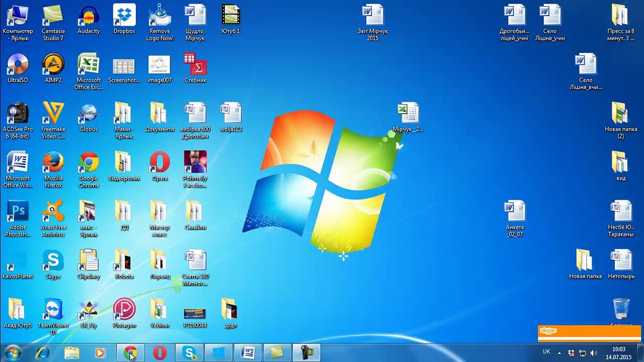Open the Camtasia Studio 7 desktop shortcut

(x=53, y=23)
